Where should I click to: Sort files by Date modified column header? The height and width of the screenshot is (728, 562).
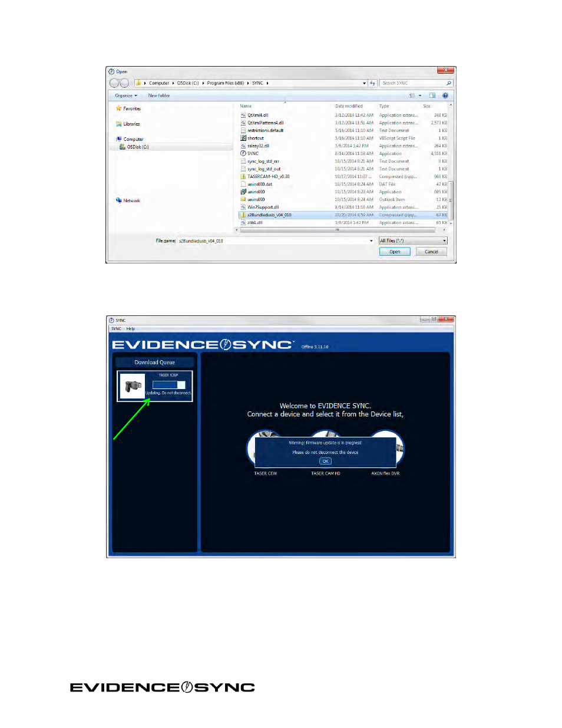349,106
